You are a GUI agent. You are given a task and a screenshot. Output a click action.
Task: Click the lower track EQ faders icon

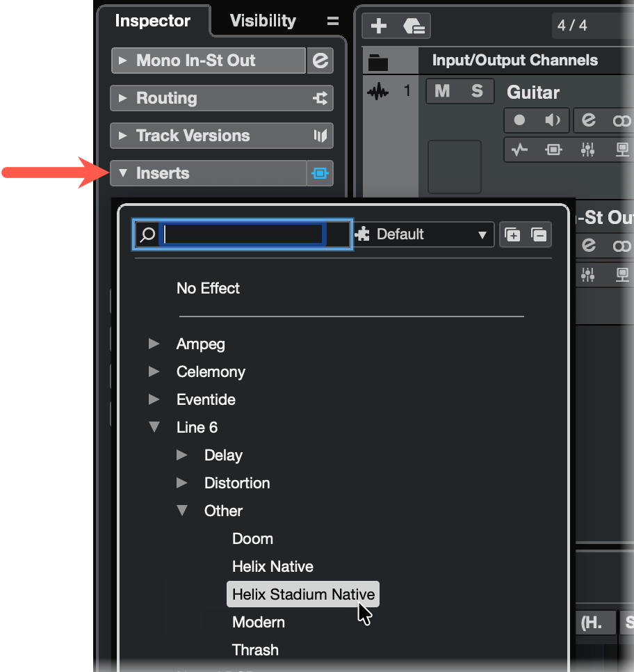(x=587, y=274)
